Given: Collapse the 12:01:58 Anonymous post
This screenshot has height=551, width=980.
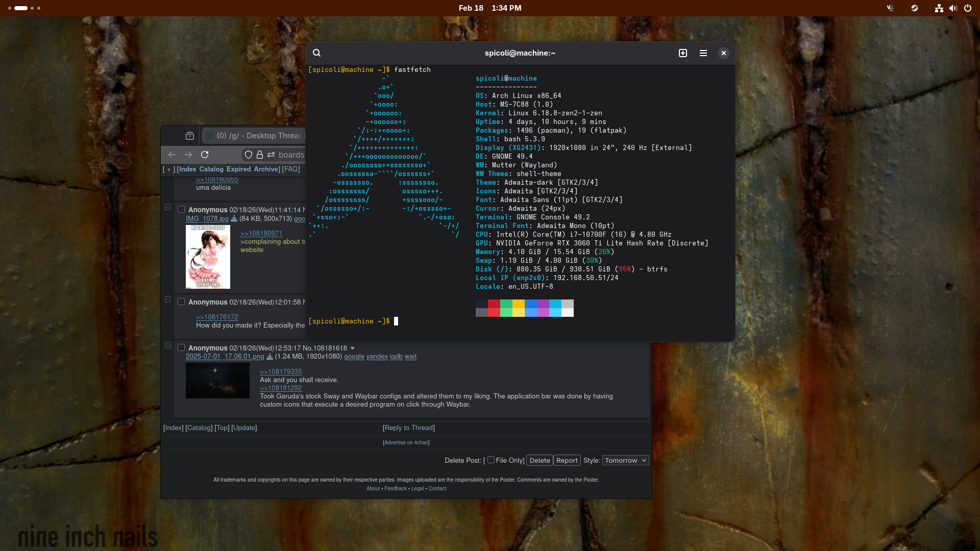Looking at the screenshot, I should coord(167,299).
